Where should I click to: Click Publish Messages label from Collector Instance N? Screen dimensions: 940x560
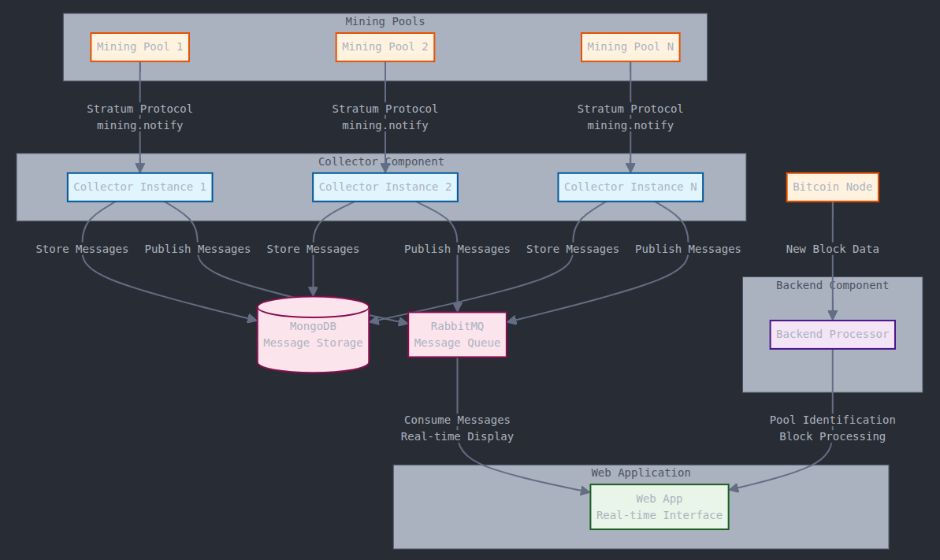click(688, 249)
